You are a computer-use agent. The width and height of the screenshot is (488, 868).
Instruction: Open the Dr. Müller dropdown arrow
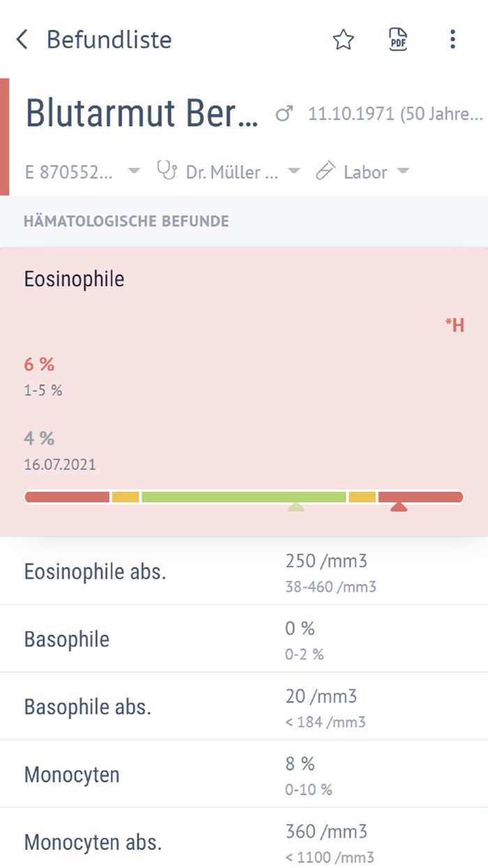click(x=293, y=172)
